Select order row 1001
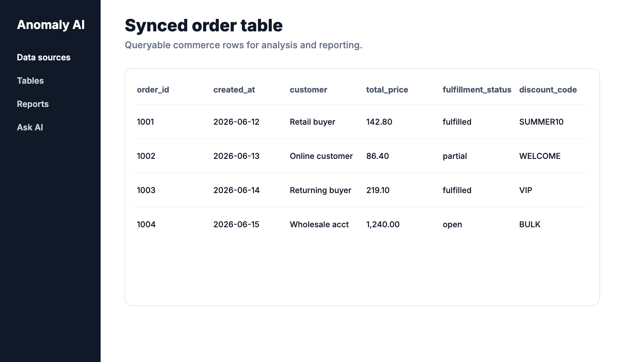Image resolution: width=644 pixels, height=362 pixels. click(360, 122)
